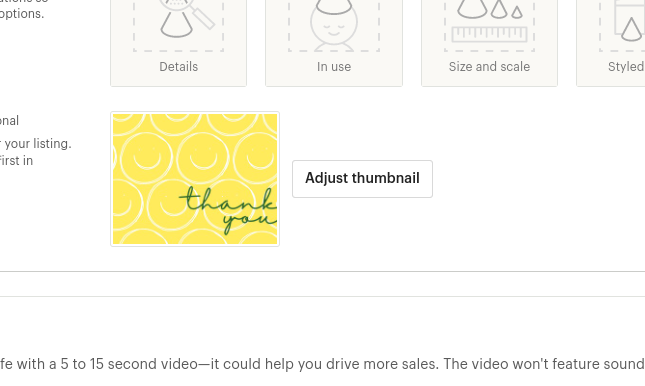Viewport: 645px width, 386px height.
Task: Select the smiling face icon for In use
Action: (x=334, y=27)
